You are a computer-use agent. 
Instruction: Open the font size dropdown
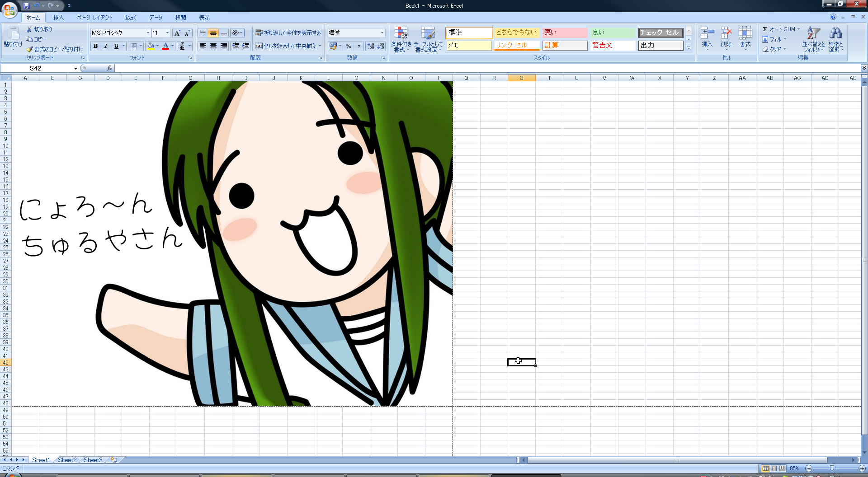tap(167, 33)
